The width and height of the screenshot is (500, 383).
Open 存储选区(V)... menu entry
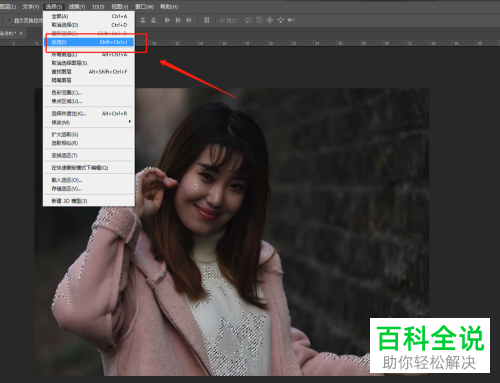click(x=89, y=189)
